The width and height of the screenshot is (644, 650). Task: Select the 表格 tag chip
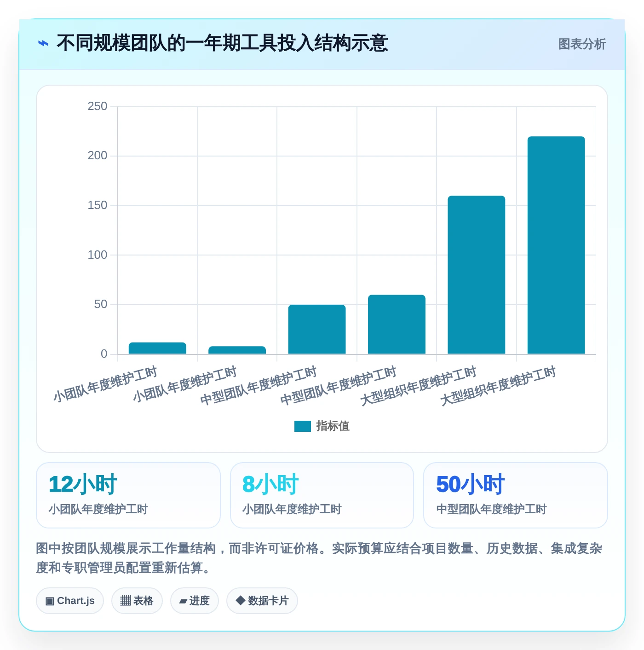137,601
